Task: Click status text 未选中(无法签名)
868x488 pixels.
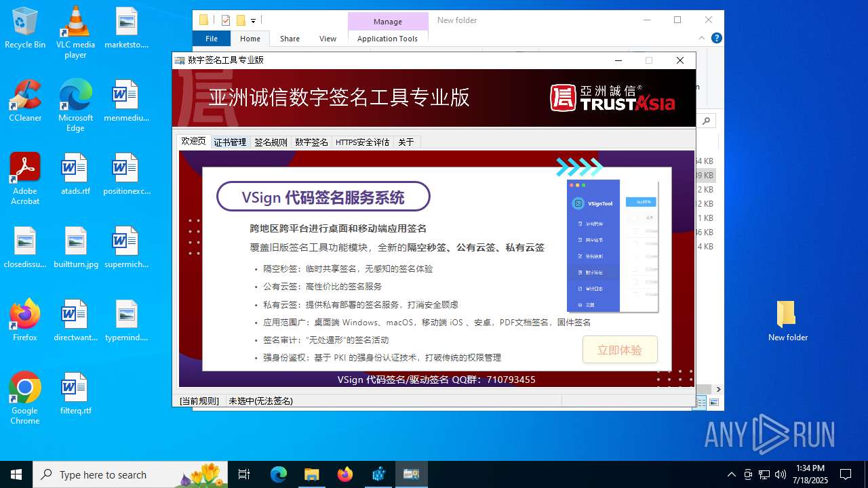Action: tap(260, 401)
